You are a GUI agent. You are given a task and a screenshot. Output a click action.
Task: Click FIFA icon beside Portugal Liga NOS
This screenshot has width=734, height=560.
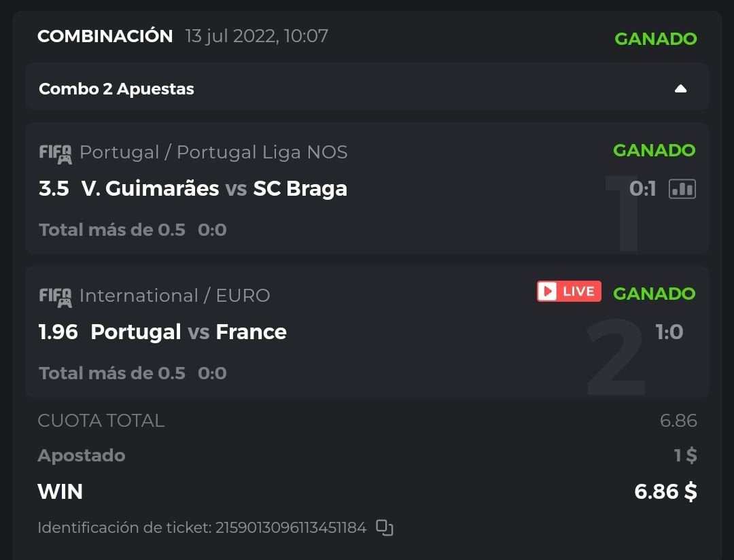tap(55, 153)
